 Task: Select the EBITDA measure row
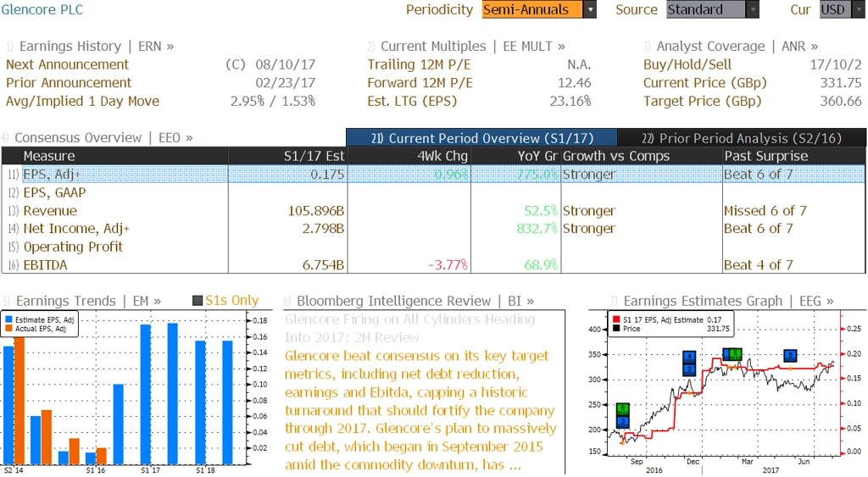(433, 265)
